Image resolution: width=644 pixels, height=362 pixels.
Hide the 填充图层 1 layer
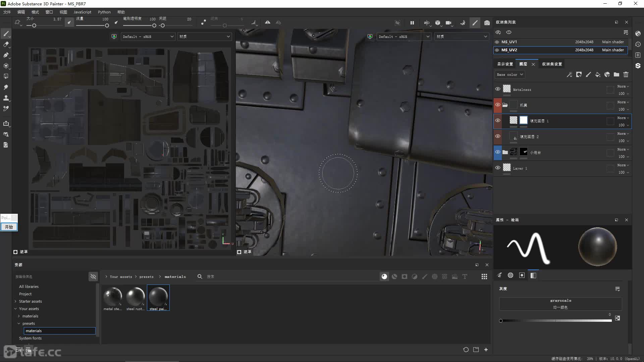pyautogui.click(x=498, y=120)
